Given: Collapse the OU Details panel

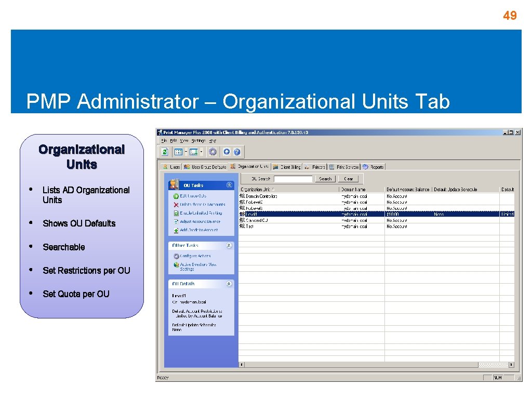Looking at the screenshot, I should coord(229,284).
